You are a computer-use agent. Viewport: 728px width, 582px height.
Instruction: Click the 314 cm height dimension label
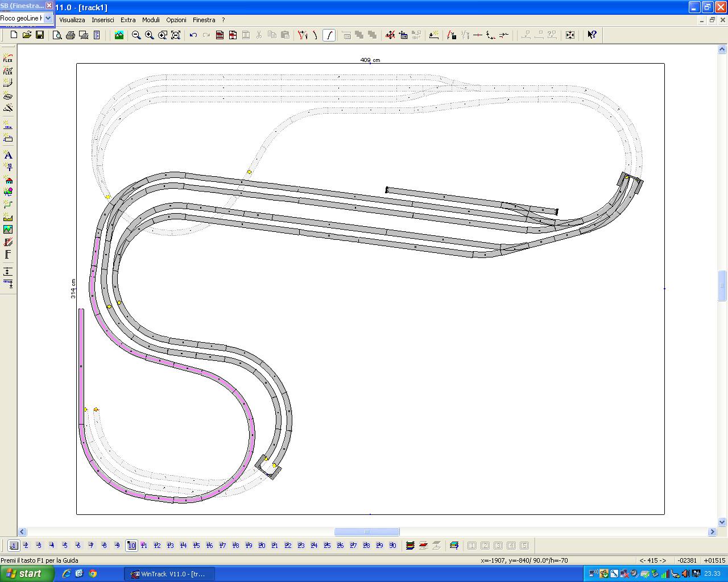[73, 289]
